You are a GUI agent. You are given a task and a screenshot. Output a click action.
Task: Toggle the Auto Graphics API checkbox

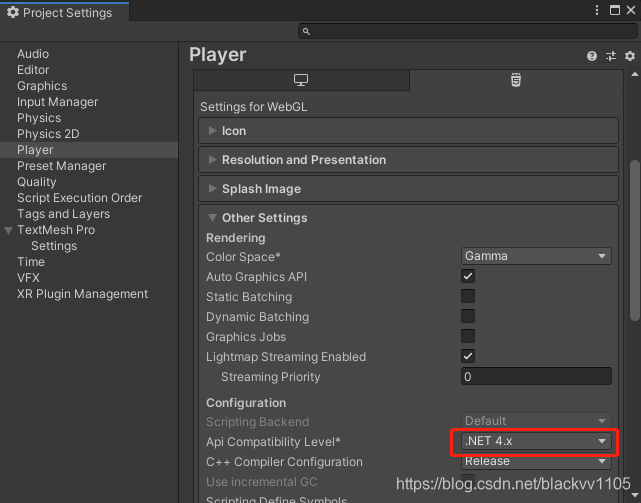tap(468, 276)
